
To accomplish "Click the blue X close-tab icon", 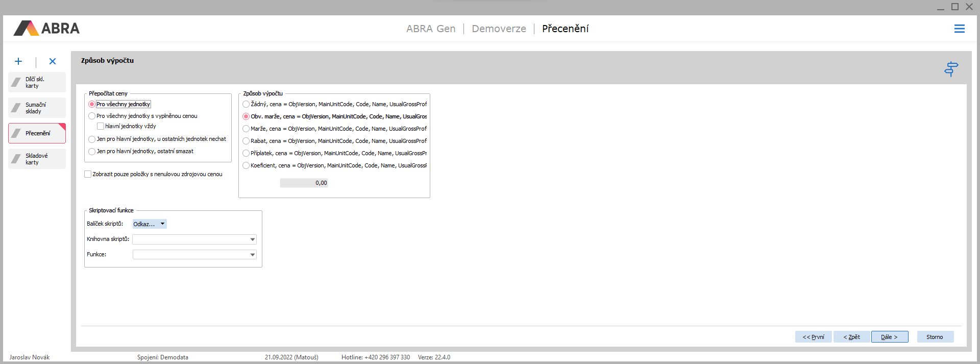I will [53, 61].
